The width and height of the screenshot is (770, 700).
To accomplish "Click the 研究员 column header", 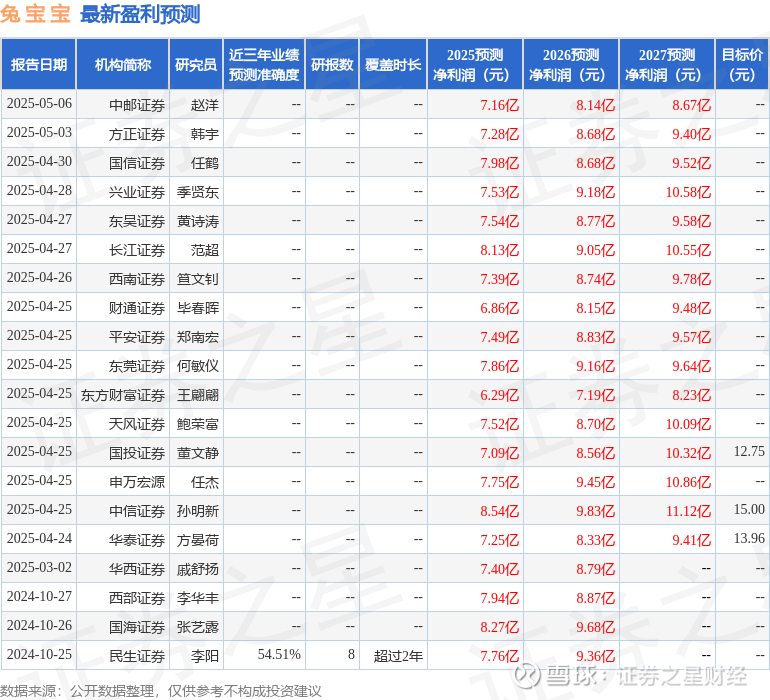I will click(196, 64).
